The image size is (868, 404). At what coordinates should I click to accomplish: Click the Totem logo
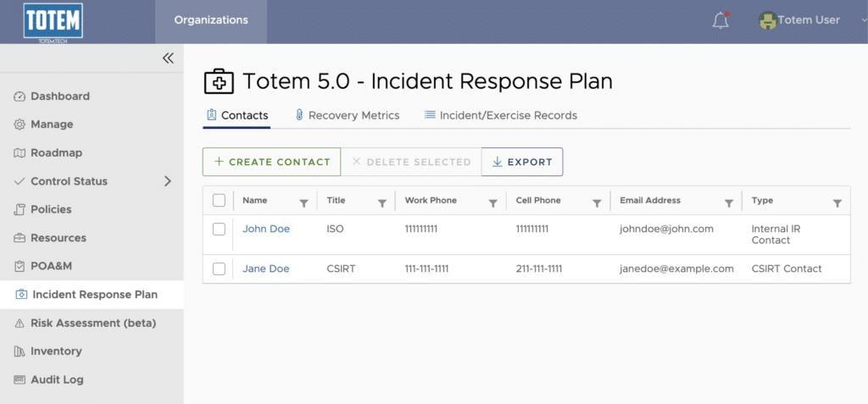click(x=53, y=22)
